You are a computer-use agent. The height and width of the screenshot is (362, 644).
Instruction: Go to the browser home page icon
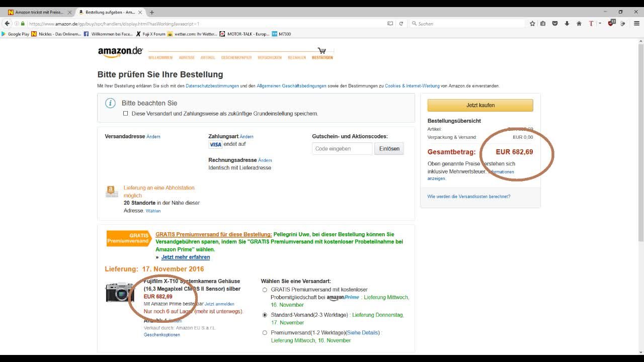pyautogui.click(x=579, y=24)
